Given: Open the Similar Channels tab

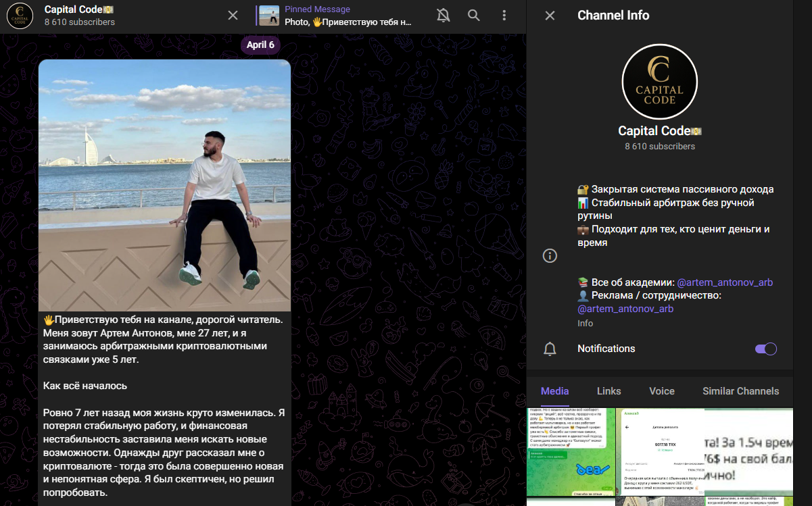Looking at the screenshot, I should pyautogui.click(x=740, y=391).
